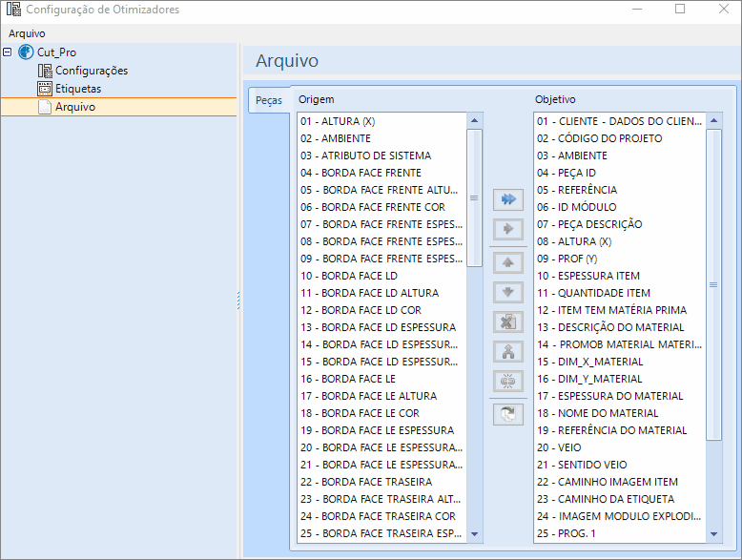This screenshot has height=560, width=742.
Task: Select '11 - BORDA FACE LD ALTURA' row
Action: [x=381, y=293]
